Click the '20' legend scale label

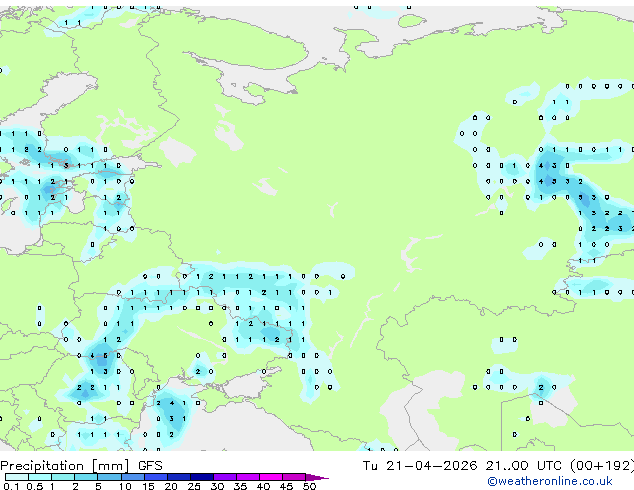[x=171, y=486]
